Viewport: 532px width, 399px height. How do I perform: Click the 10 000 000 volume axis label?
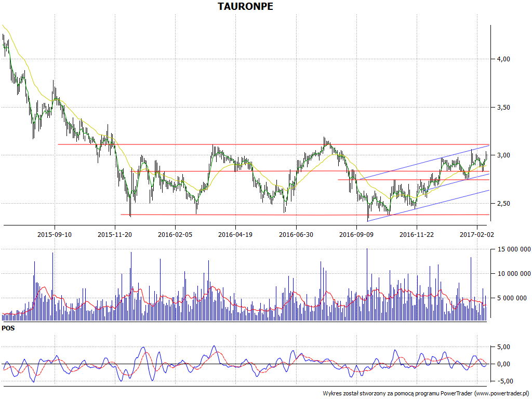[514, 273]
